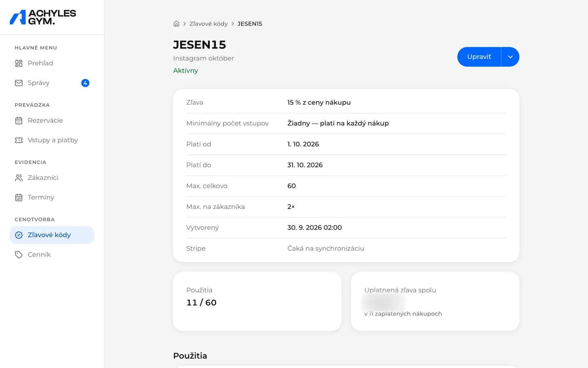Click the Max. na zákazníka value 2×
Viewport: 588px width, 368px height.
[x=291, y=207]
